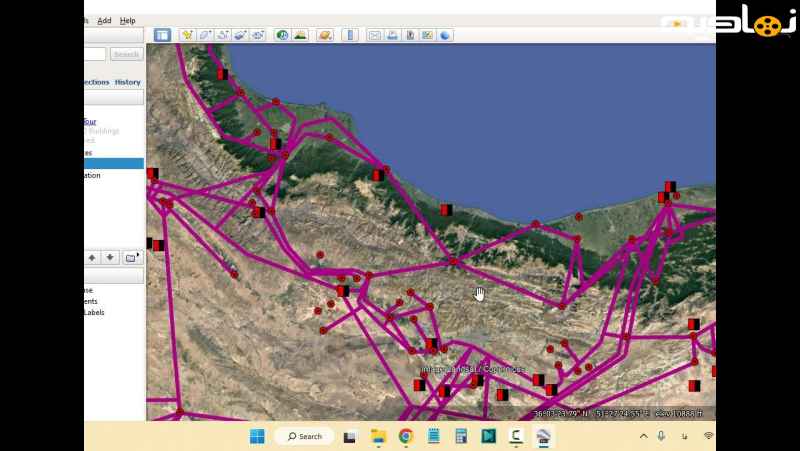800x451 pixels.
Task: Select the Ruler measurement tool
Action: [349, 35]
